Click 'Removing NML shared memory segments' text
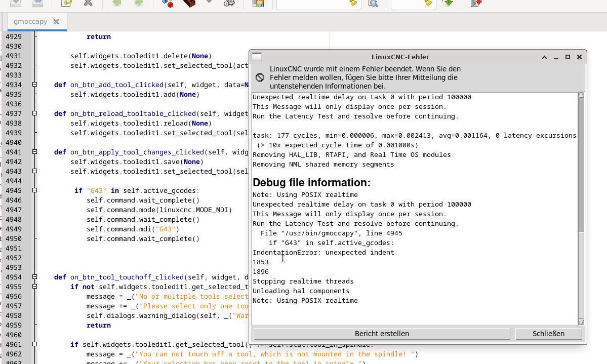 [323, 164]
